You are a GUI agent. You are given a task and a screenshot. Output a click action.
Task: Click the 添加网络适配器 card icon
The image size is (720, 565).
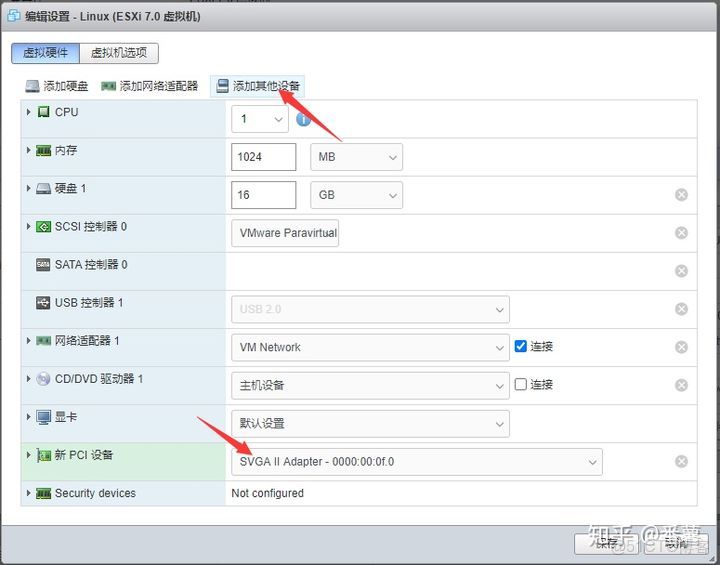(x=108, y=86)
